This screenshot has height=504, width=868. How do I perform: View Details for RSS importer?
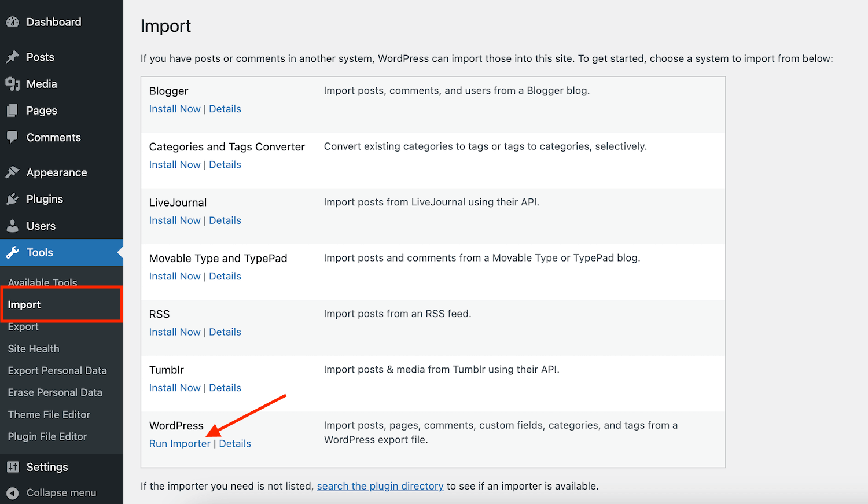[225, 332]
